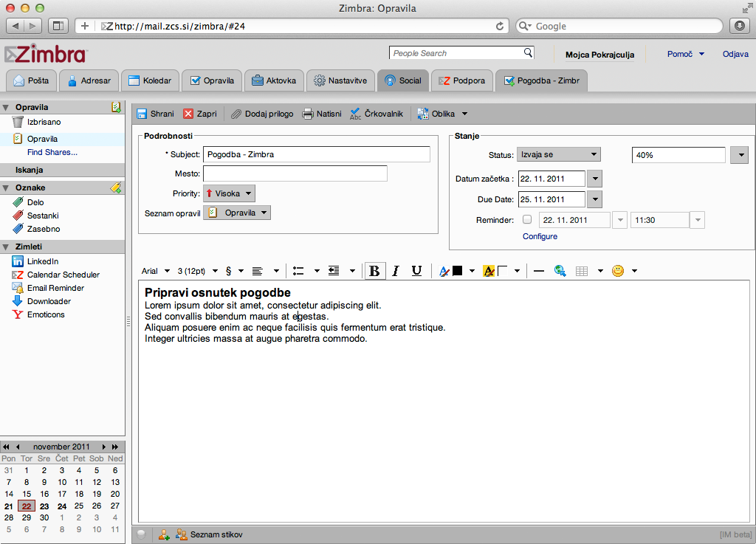Toggle underline formatting
756x544 pixels.
click(416, 271)
